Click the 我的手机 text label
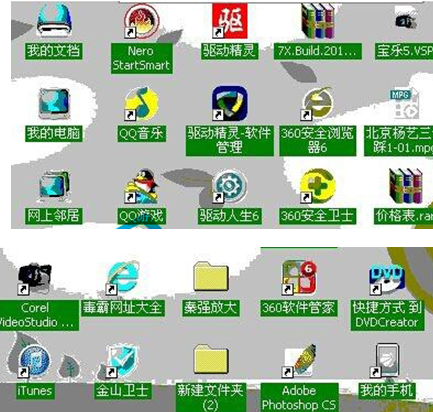This screenshot has height=412, width=433. 387,391
